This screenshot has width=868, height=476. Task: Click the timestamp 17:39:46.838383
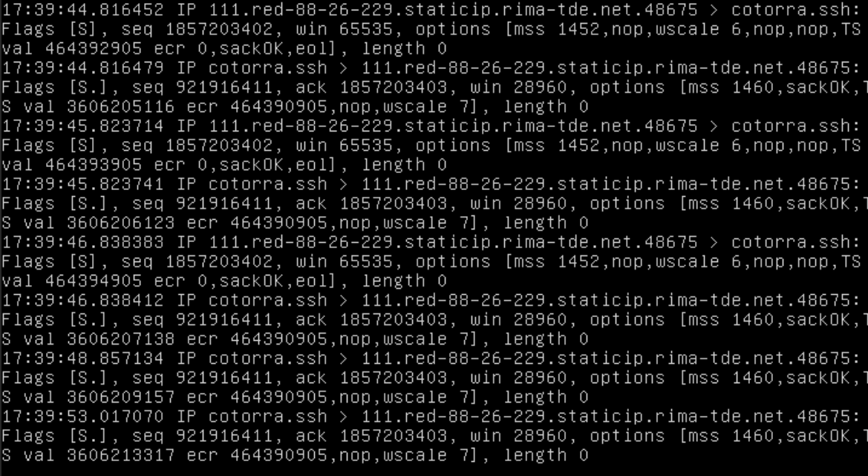pos(83,242)
